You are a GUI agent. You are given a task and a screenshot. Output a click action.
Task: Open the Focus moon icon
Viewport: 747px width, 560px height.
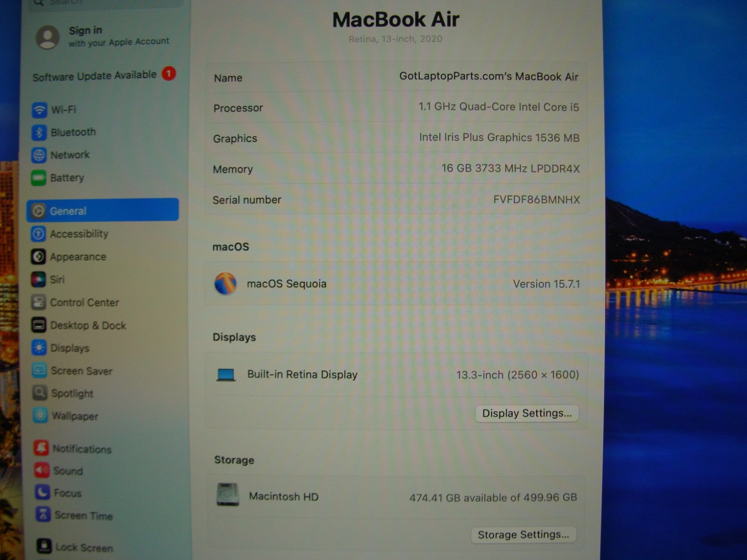point(42,492)
